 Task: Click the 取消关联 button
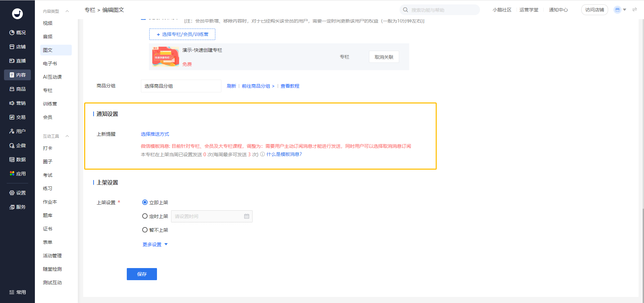[x=384, y=57]
